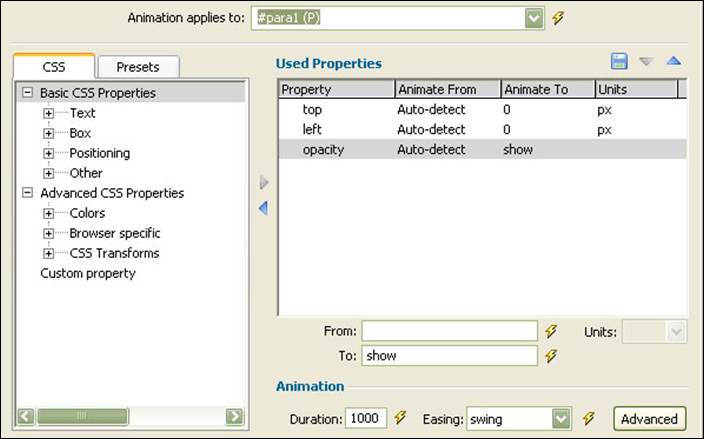Open the Easing dropdown showing swing

tap(561, 419)
